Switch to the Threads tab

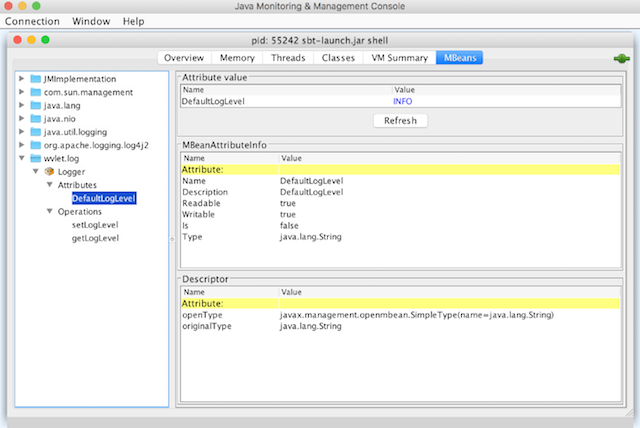pos(288,58)
